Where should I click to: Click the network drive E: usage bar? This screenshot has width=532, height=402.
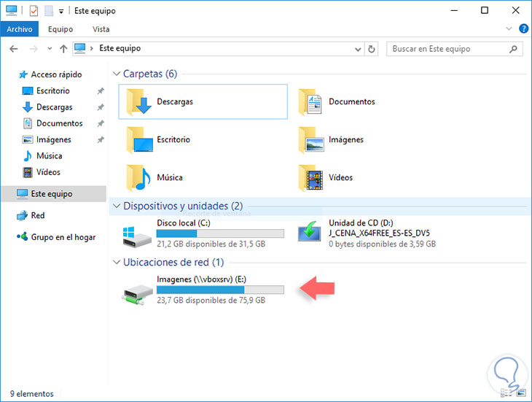220,290
